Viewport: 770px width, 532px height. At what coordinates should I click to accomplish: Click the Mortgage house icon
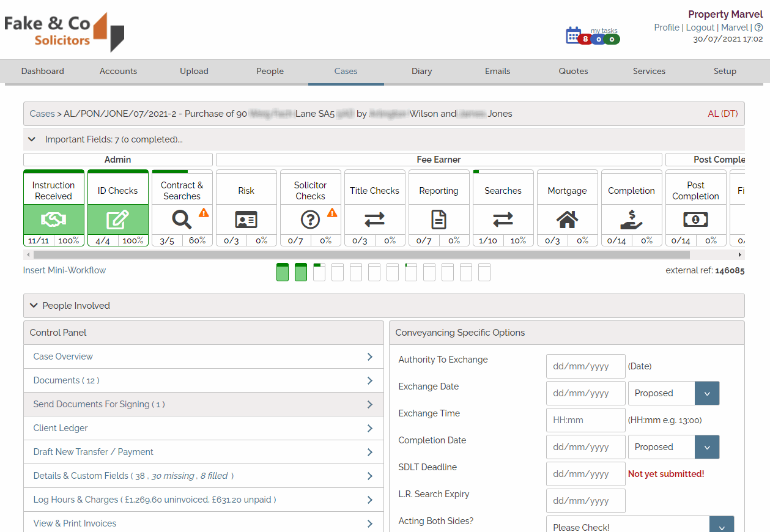[x=567, y=219]
